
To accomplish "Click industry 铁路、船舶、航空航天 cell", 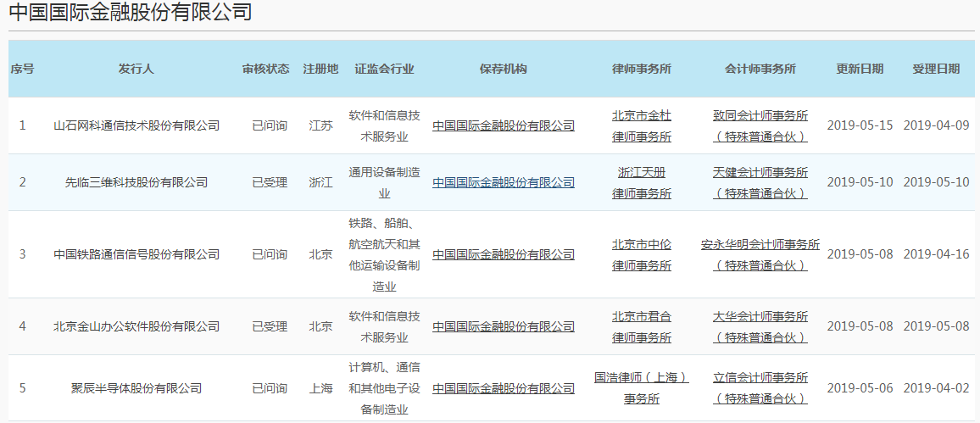I will coord(384,254).
